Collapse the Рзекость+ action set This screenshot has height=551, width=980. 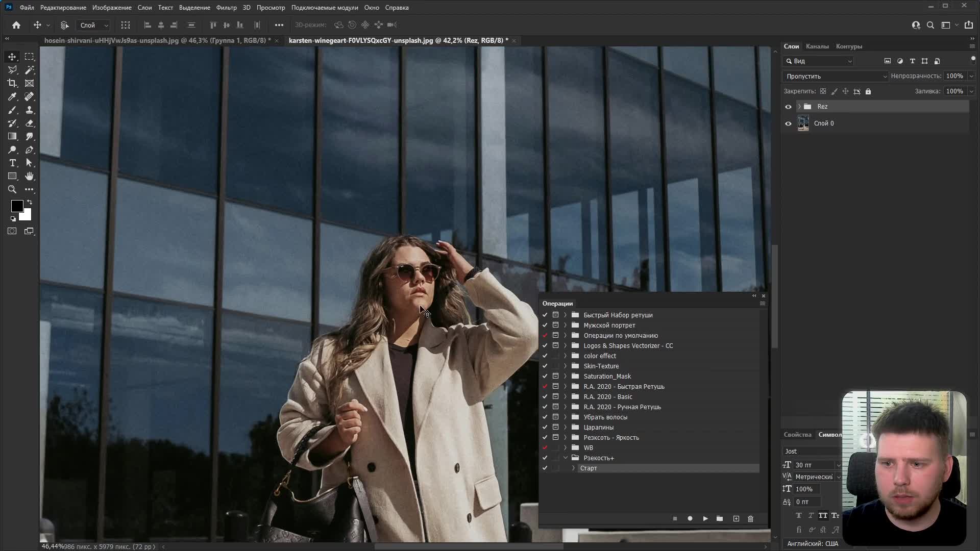(x=565, y=458)
